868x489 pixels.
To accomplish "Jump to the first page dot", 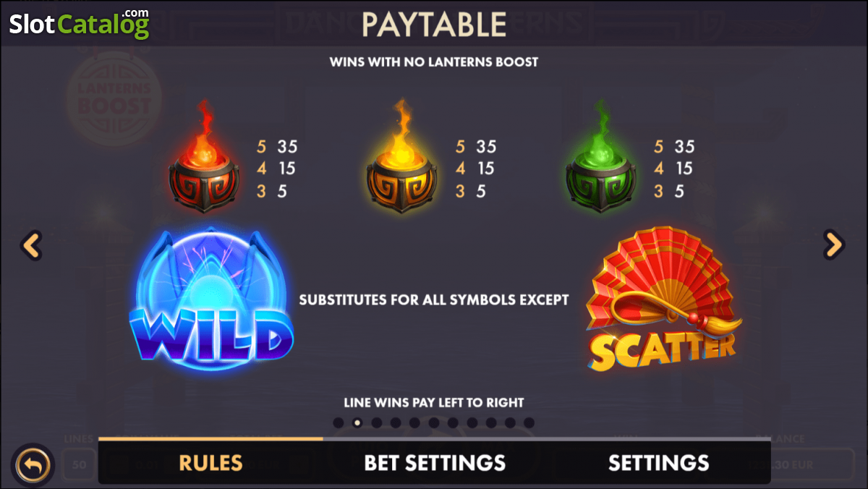I will pyautogui.click(x=339, y=422).
